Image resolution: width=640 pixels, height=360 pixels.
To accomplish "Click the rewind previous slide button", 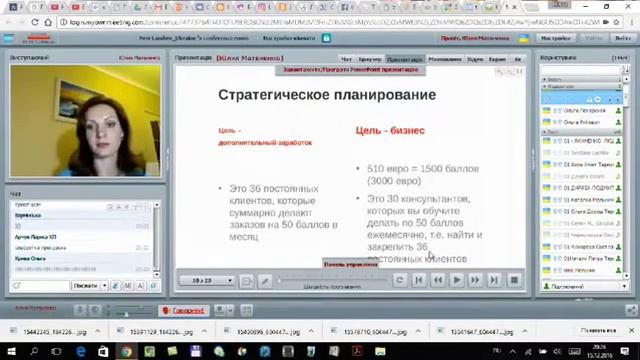I will point(438,280).
